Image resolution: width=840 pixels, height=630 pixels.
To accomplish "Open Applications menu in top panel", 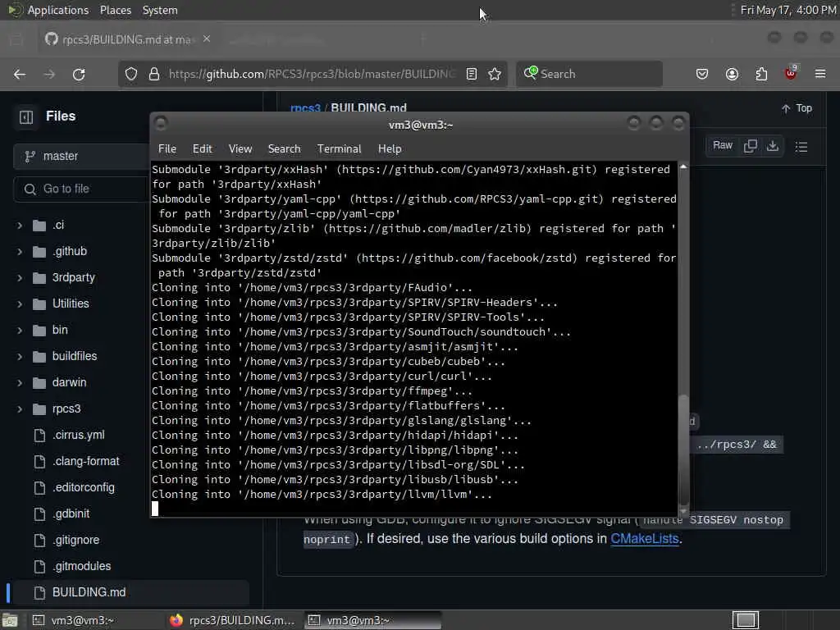I will pyautogui.click(x=58, y=10).
